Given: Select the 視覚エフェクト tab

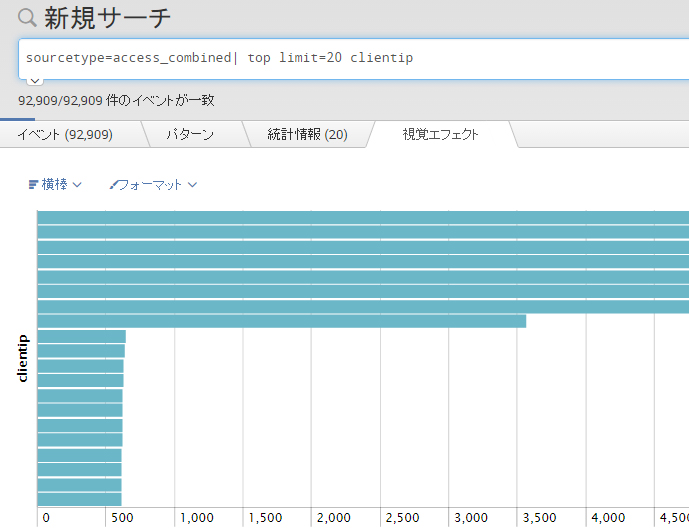Looking at the screenshot, I should point(440,134).
